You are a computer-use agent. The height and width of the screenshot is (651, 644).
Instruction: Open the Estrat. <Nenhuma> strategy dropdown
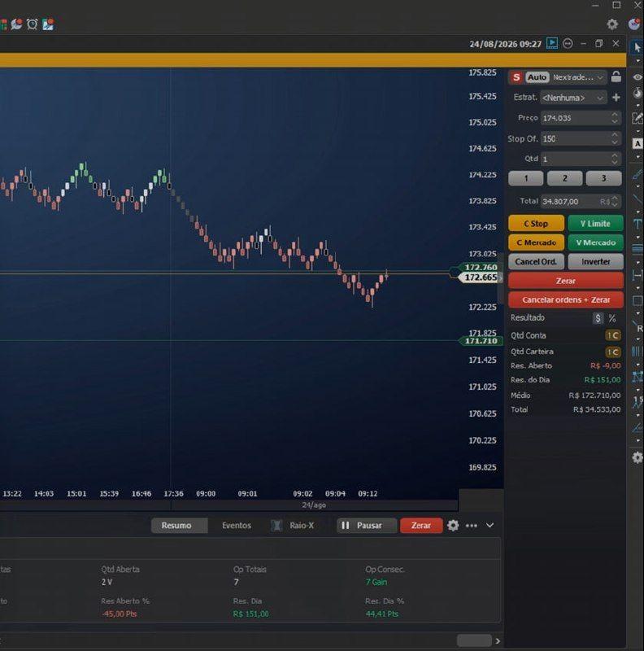573,98
